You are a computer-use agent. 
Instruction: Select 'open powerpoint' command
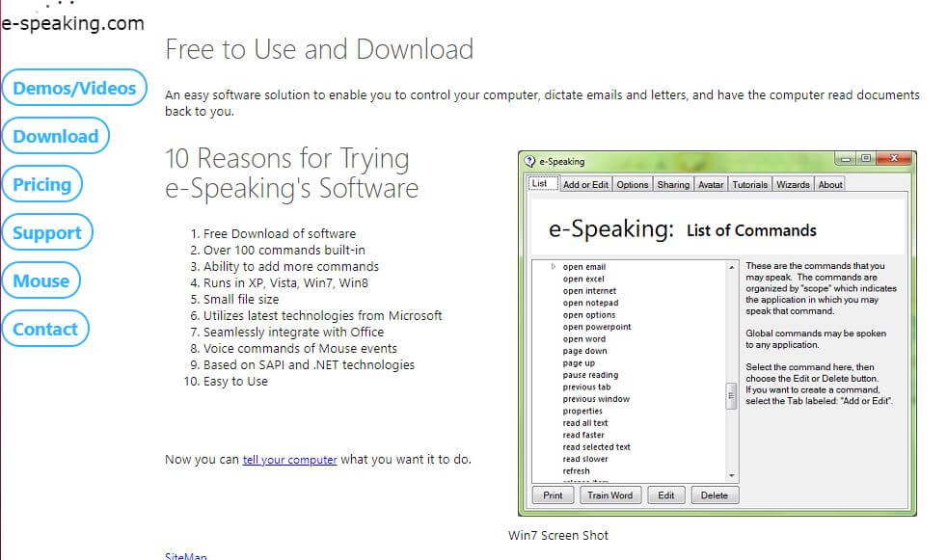coord(597,327)
